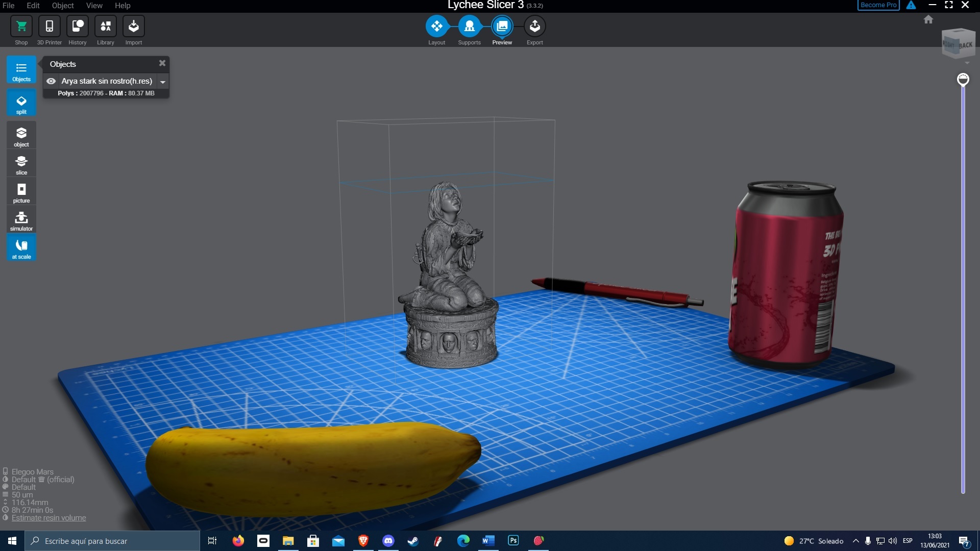The width and height of the screenshot is (980, 551).
Task: Hide the Arya stark sin rostro object
Action: point(51,81)
